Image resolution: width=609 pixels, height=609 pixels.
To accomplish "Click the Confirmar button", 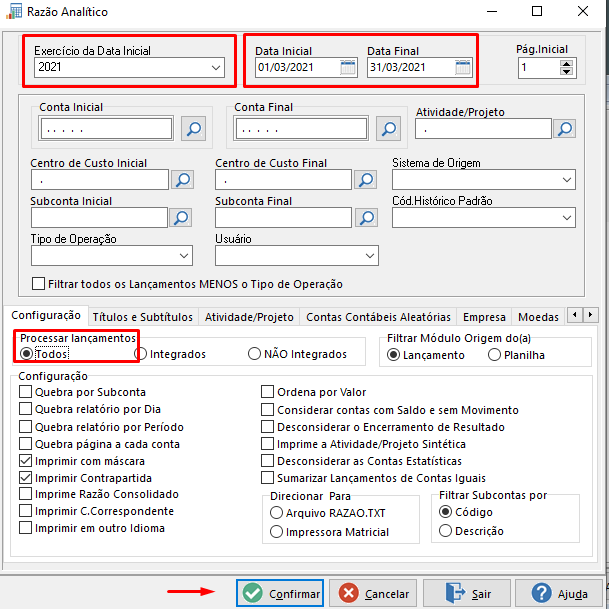I will (x=280, y=593).
